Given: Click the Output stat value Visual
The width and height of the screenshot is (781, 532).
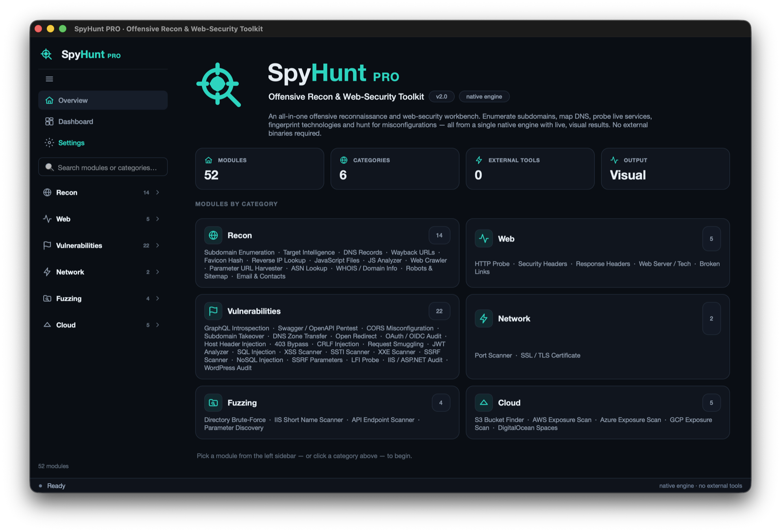Looking at the screenshot, I should [x=628, y=175].
